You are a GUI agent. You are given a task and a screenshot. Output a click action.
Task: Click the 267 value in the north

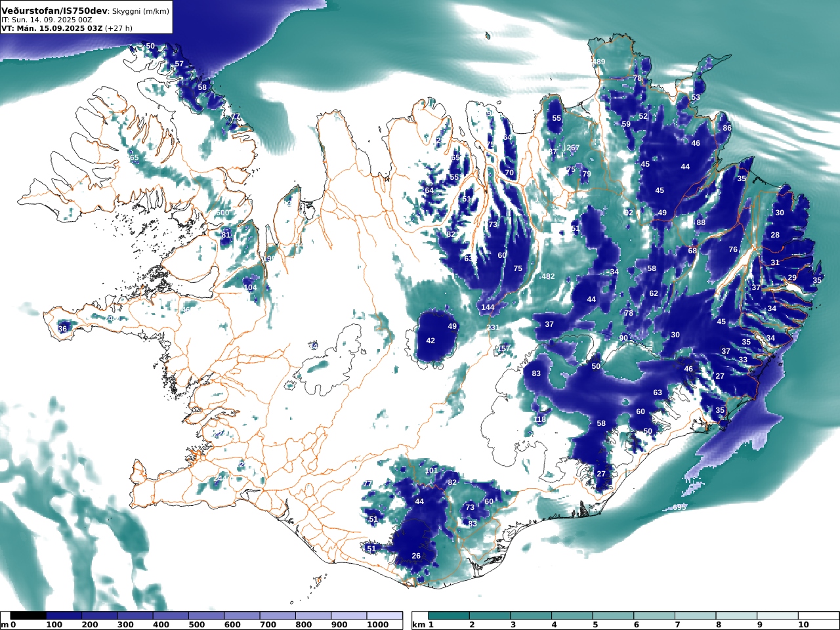tap(573, 148)
